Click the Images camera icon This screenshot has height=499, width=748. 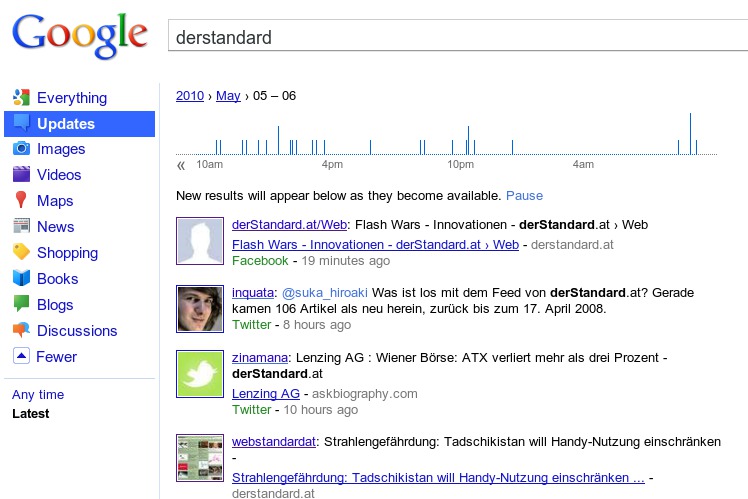point(21,148)
